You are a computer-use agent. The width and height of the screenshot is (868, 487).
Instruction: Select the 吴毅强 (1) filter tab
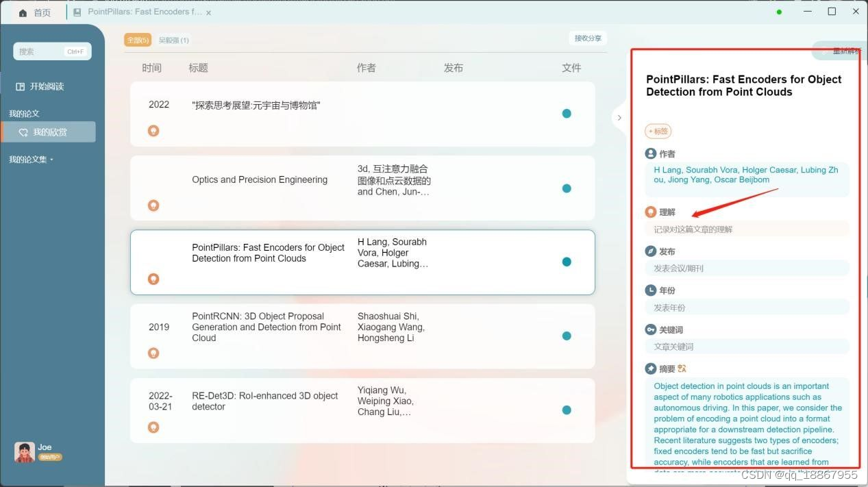[173, 40]
